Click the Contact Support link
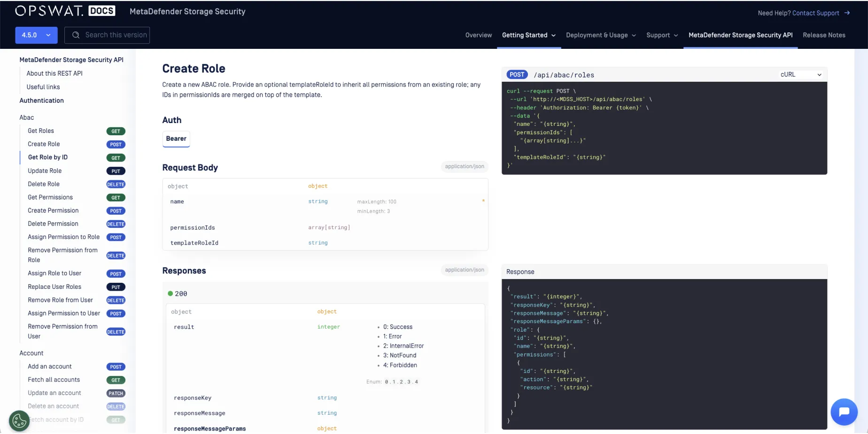This screenshot has height=434, width=868. click(815, 13)
